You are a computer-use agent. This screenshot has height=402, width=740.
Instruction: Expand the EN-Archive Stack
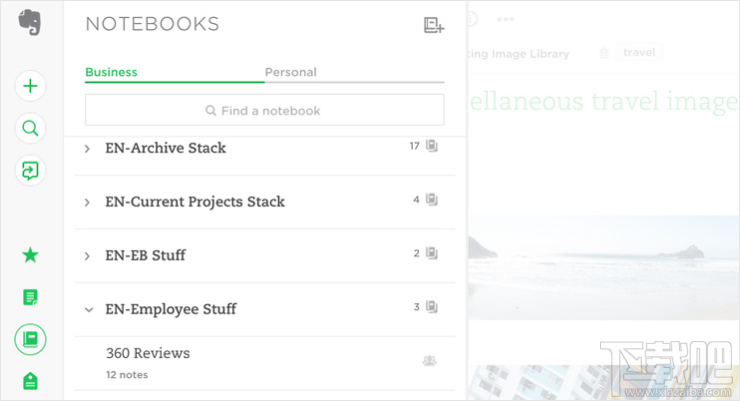click(88, 148)
